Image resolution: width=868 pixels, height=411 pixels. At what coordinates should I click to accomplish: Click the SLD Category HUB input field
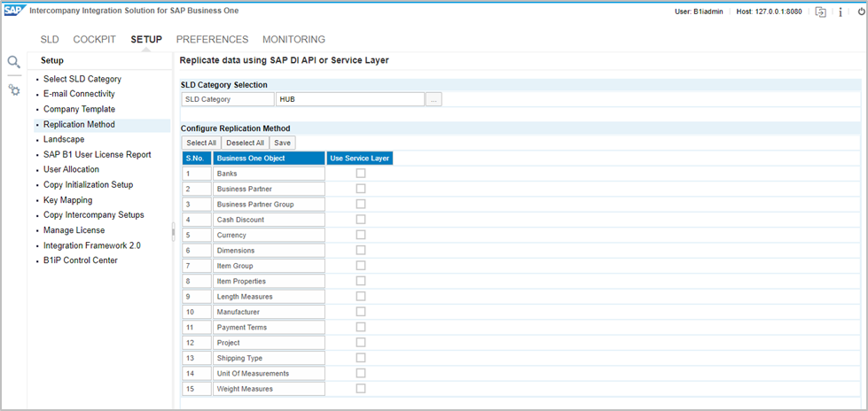(349, 100)
